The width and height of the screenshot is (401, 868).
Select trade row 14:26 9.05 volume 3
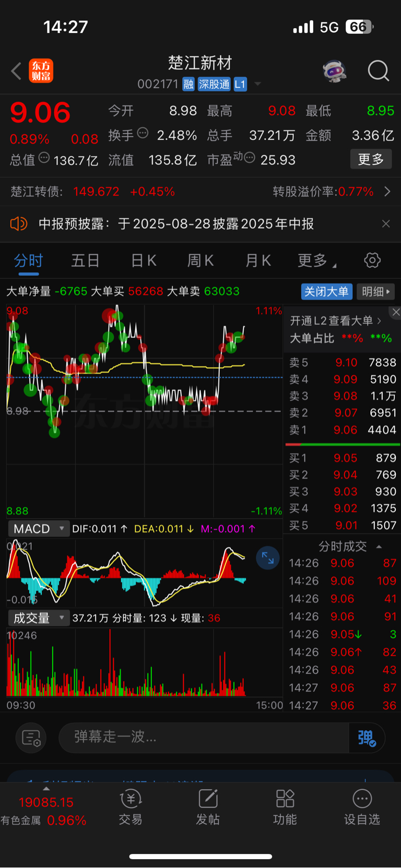(343, 634)
